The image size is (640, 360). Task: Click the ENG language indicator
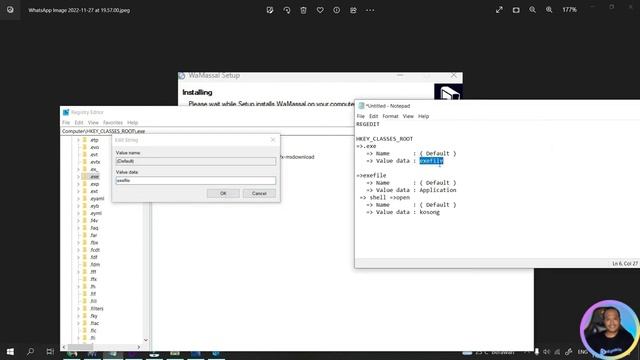(582, 352)
